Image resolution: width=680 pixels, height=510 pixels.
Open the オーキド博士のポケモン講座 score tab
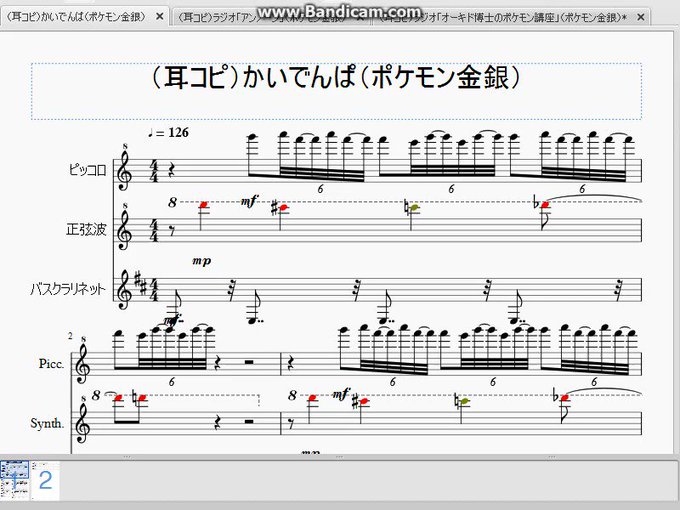click(x=503, y=18)
